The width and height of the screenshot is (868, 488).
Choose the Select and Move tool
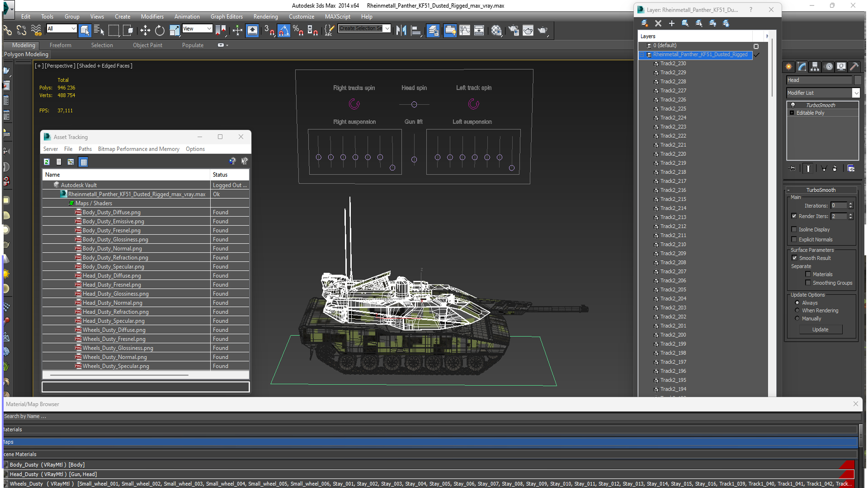[x=145, y=30]
